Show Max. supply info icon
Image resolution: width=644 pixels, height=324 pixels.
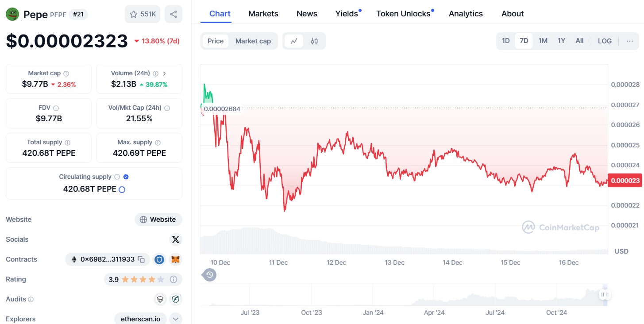pos(158,143)
